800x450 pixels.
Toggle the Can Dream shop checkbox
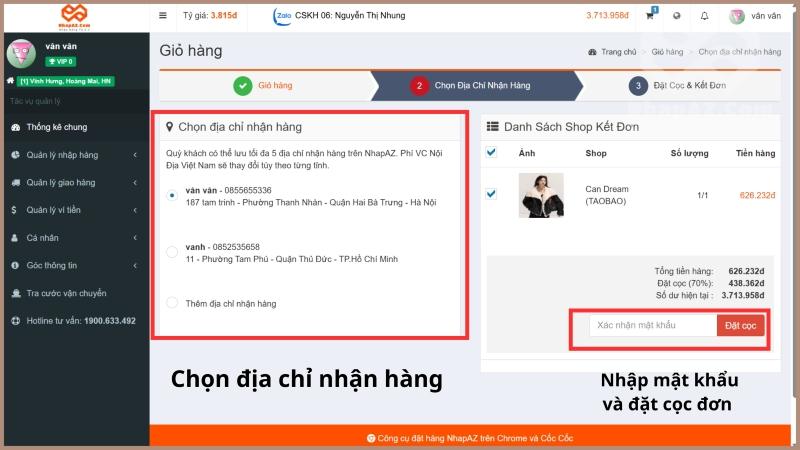point(491,194)
